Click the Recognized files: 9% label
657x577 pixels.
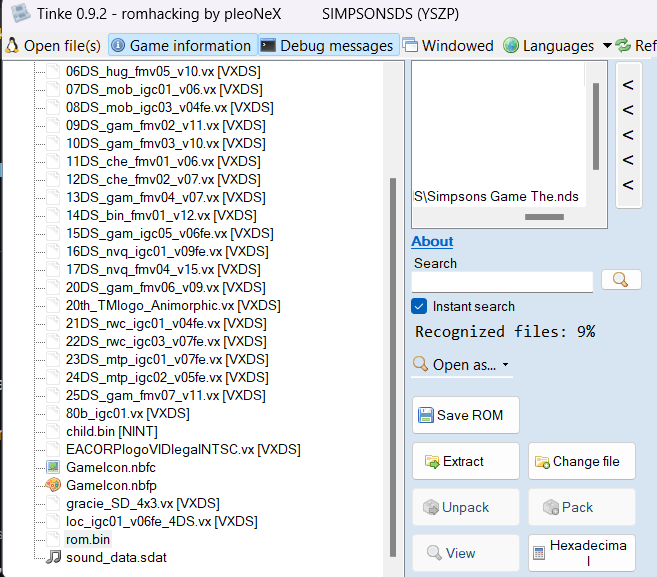pos(505,331)
